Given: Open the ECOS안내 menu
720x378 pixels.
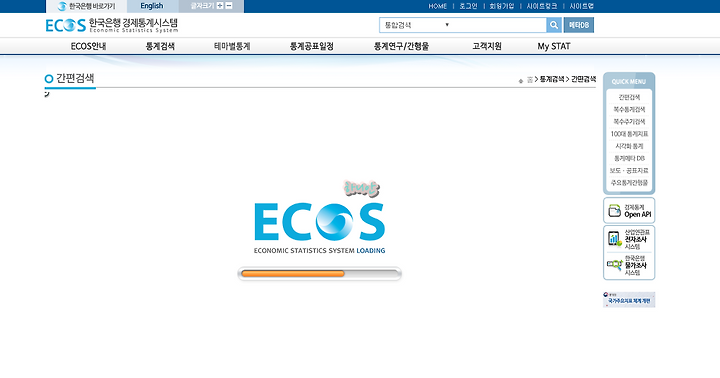Looking at the screenshot, I should coord(88,46).
